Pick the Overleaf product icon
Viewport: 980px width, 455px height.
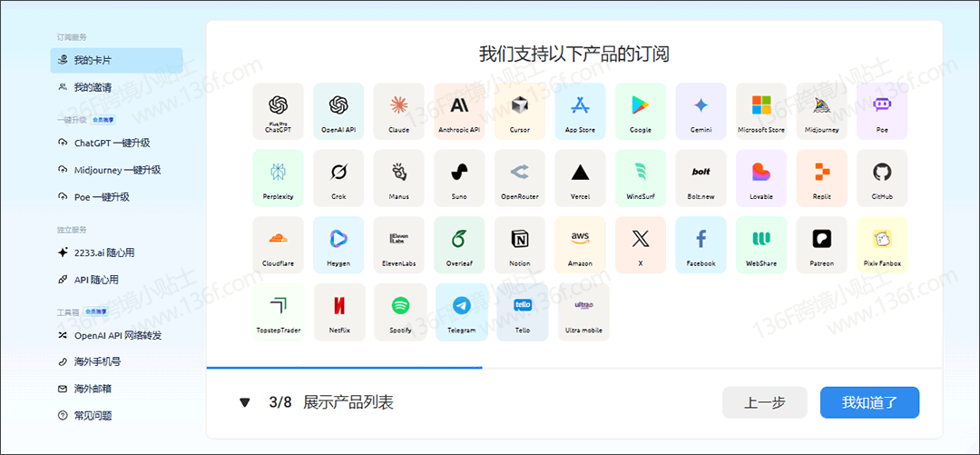pos(459,239)
